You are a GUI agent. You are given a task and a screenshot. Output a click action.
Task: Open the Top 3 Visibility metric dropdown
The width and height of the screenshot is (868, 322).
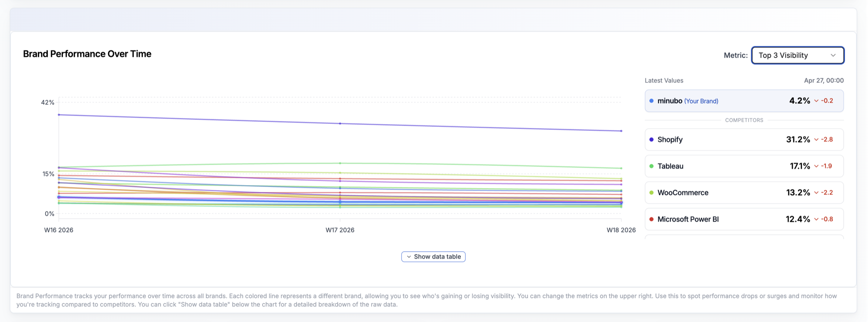pos(798,55)
